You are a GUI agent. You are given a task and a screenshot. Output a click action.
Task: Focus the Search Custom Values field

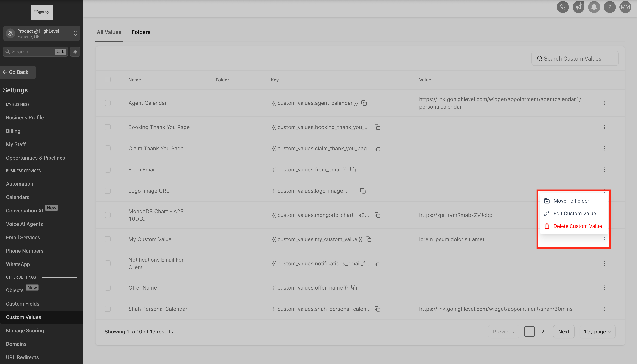tap(575, 58)
